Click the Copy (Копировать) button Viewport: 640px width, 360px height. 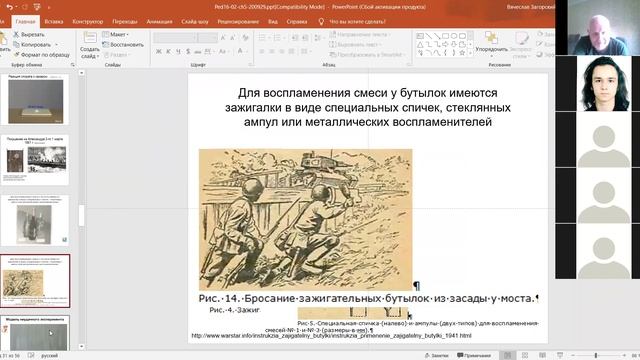coord(33,44)
